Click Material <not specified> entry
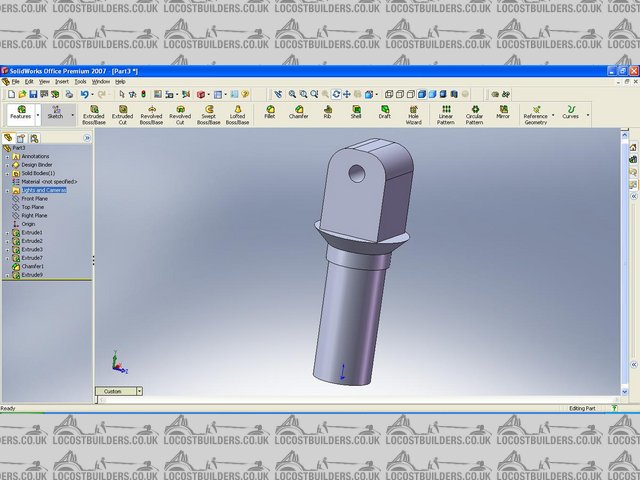Screen dimensions: 640x480 tap(49, 181)
